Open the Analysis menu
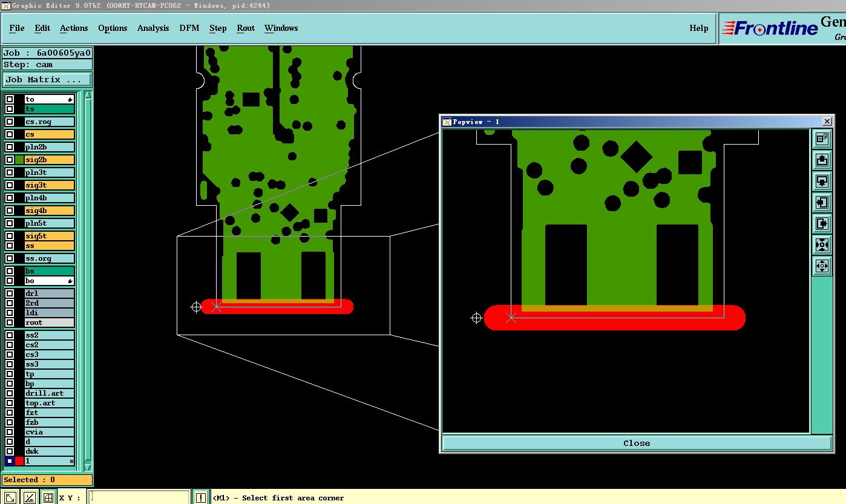Screen dimensions: 846x504 [153, 28]
